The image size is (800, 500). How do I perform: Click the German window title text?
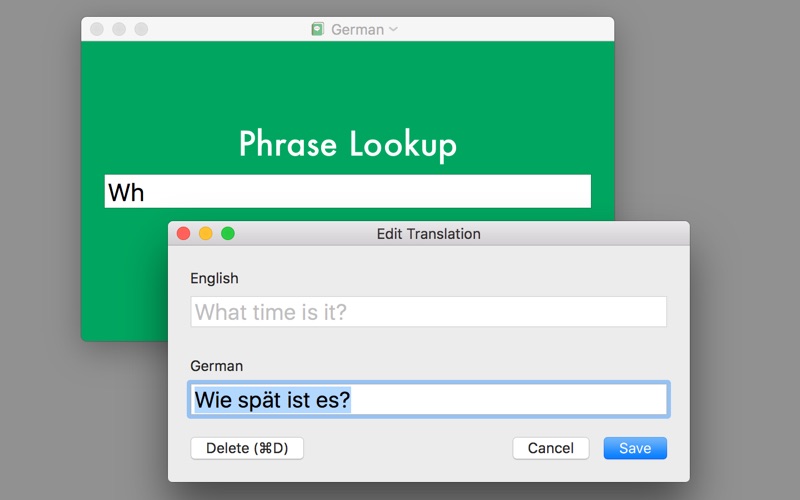point(357,30)
